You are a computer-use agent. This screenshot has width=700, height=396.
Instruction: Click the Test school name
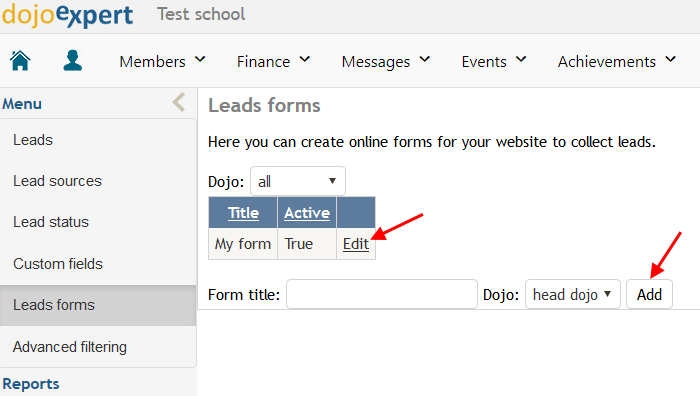(x=201, y=14)
